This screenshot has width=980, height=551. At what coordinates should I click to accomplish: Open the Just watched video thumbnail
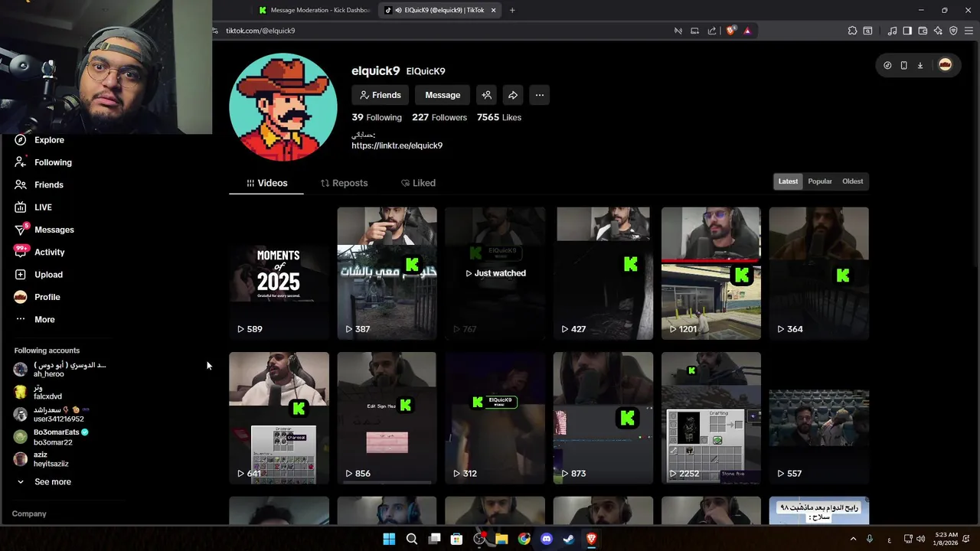[x=495, y=273]
